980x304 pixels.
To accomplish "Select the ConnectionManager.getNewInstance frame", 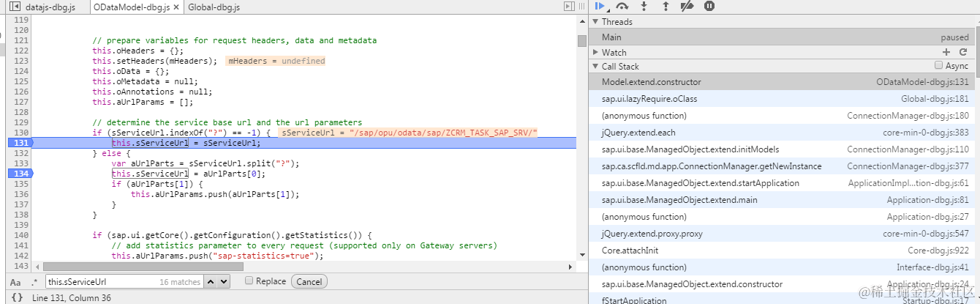I will coord(783,166).
